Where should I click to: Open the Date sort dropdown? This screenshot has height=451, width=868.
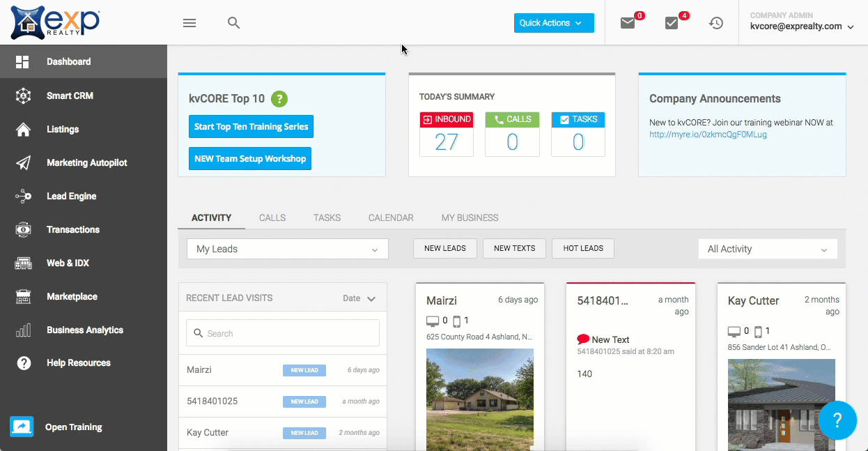click(359, 298)
